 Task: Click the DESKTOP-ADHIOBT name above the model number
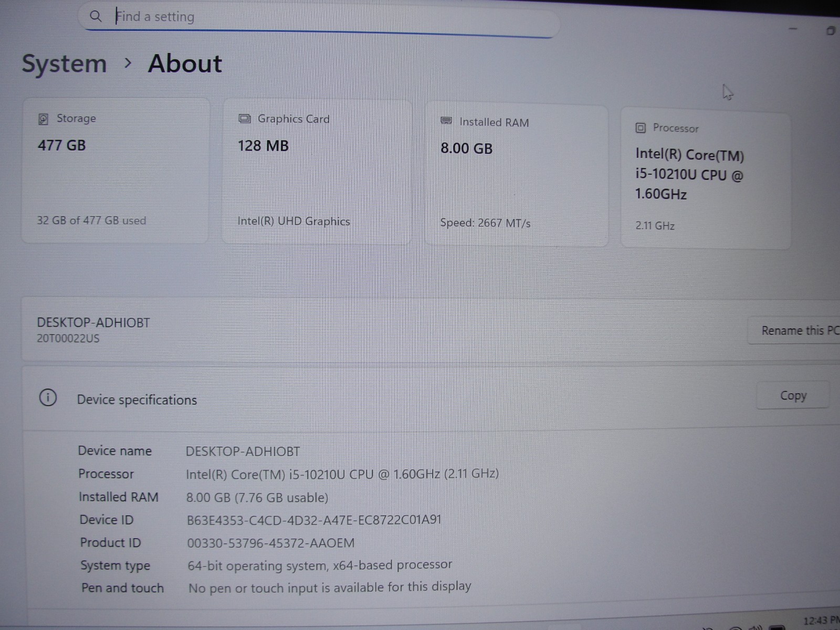click(x=93, y=323)
